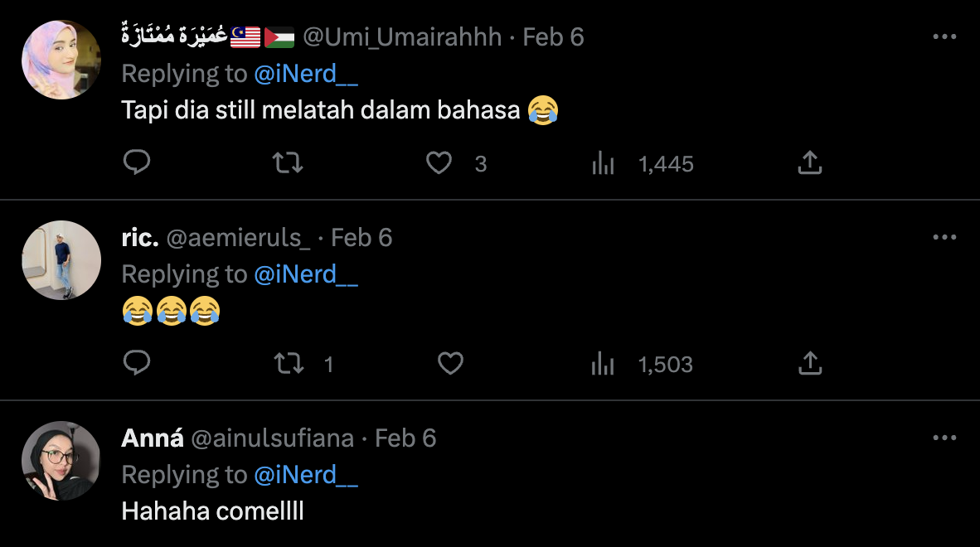The height and width of the screenshot is (547, 980).
Task: Open @iNerd__ link in Anná's reply
Action: 306,475
